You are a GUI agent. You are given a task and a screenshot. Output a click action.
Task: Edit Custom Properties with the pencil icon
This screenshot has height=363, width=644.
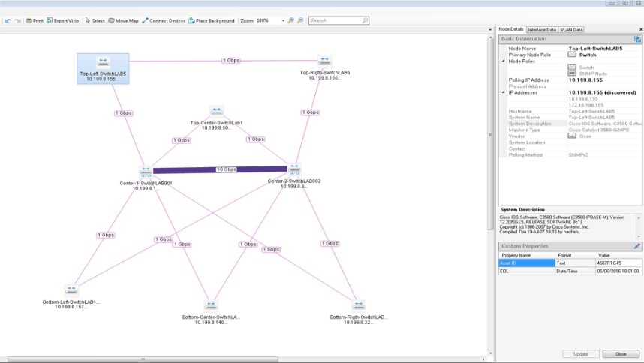pos(637,246)
